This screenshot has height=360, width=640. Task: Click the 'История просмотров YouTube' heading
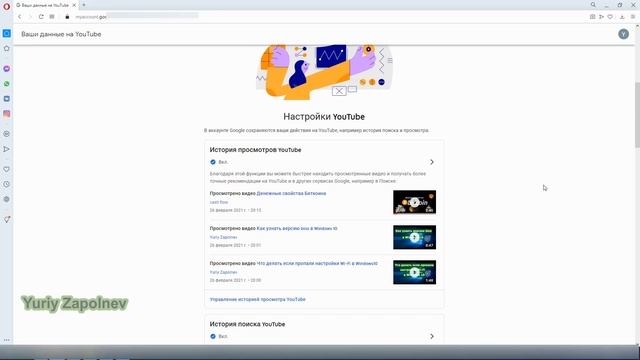coord(256,150)
